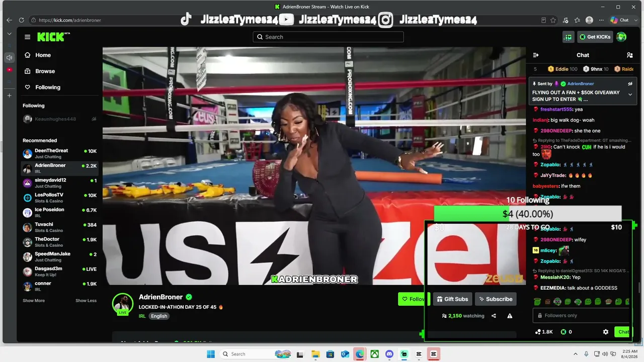The height and width of the screenshot is (362, 644).
Task: Open Following in sidebar
Action: [x=47, y=87]
